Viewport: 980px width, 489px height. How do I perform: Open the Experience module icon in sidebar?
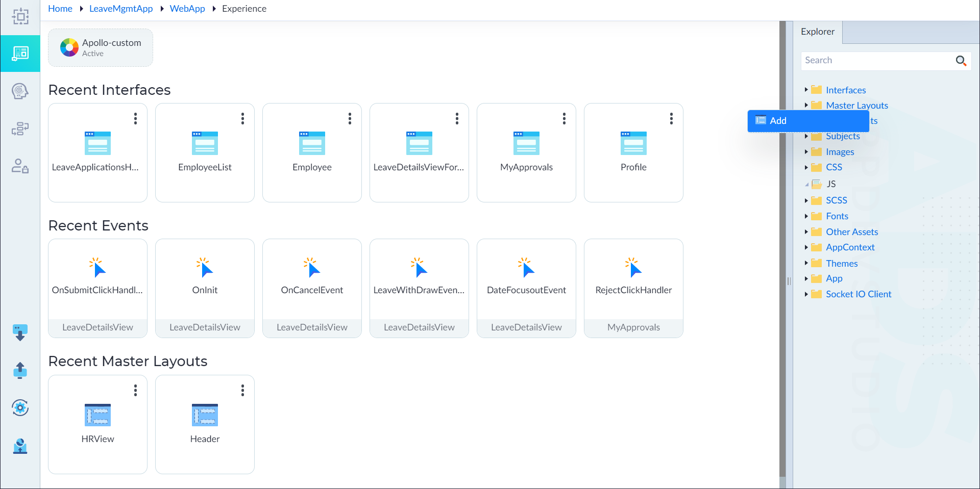[20, 53]
